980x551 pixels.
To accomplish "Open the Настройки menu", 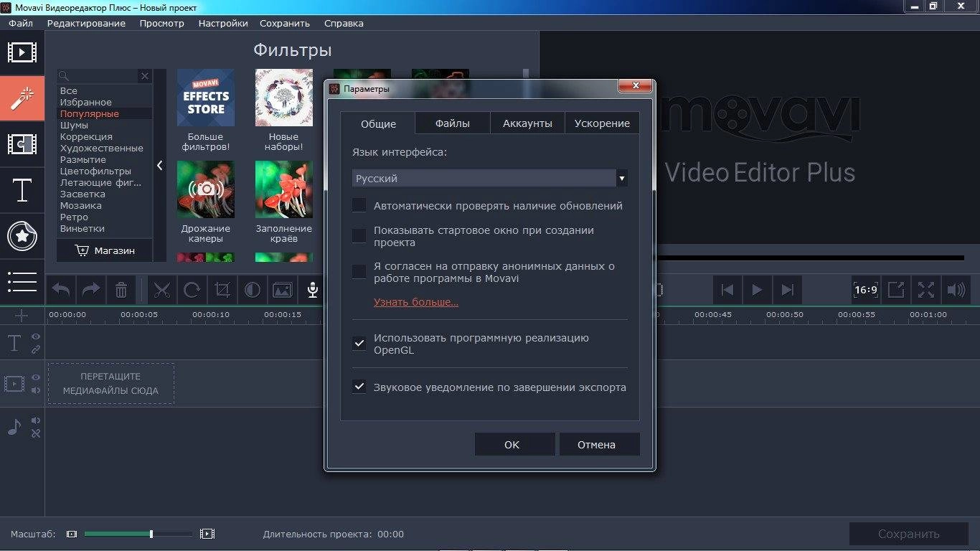I will 223,23.
